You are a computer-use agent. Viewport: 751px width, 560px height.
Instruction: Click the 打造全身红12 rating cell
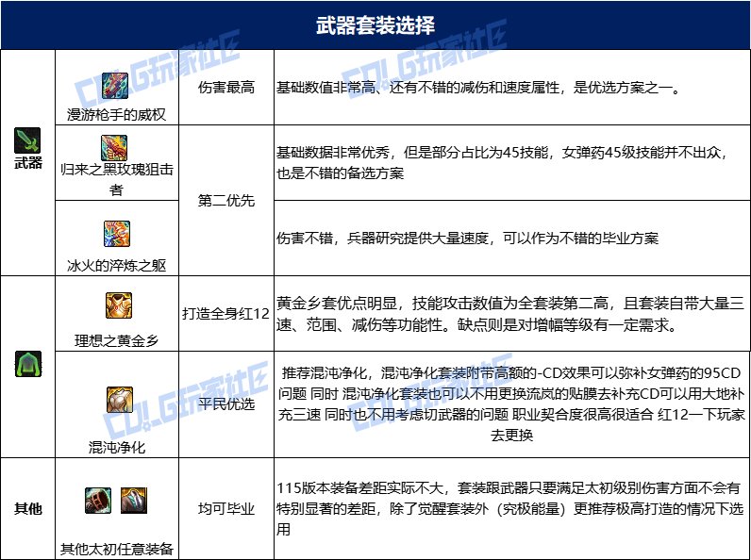[x=226, y=314]
